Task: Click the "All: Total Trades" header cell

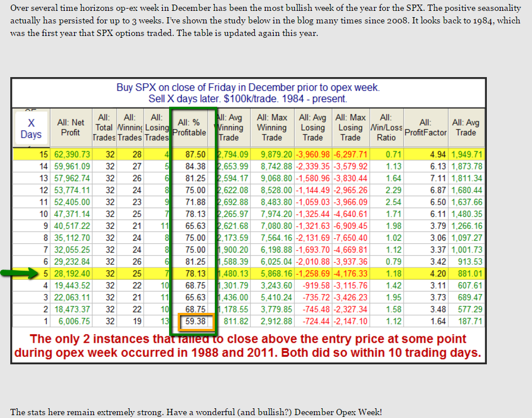Action: (104, 127)
